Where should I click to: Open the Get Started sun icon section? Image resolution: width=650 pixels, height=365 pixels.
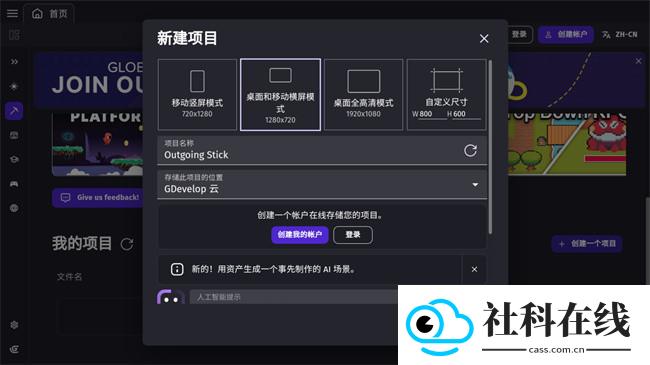[x=14, y=86]
